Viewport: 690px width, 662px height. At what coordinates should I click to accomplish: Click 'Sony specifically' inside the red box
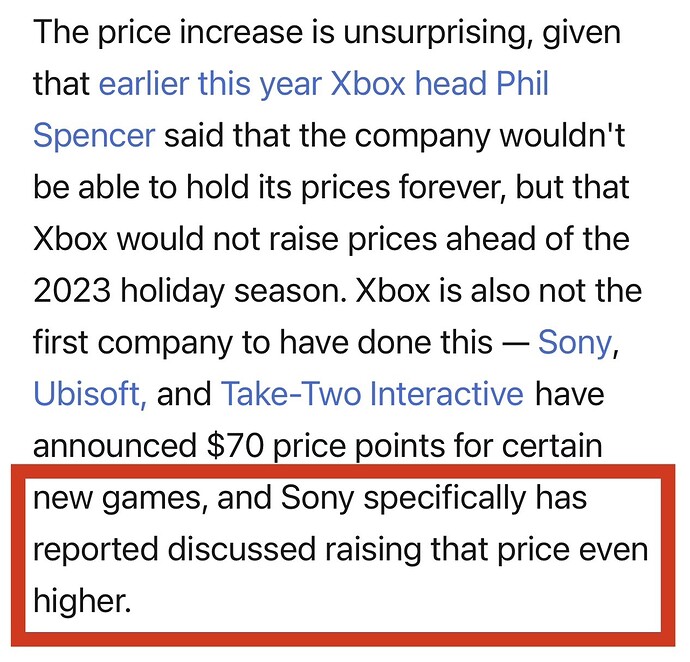pos(403,498)
